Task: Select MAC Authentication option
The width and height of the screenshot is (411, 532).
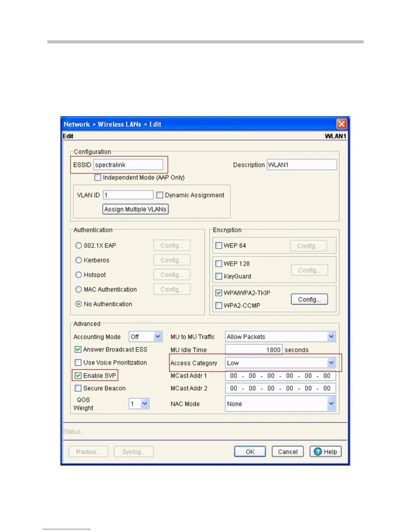Action: click(79, 289)
